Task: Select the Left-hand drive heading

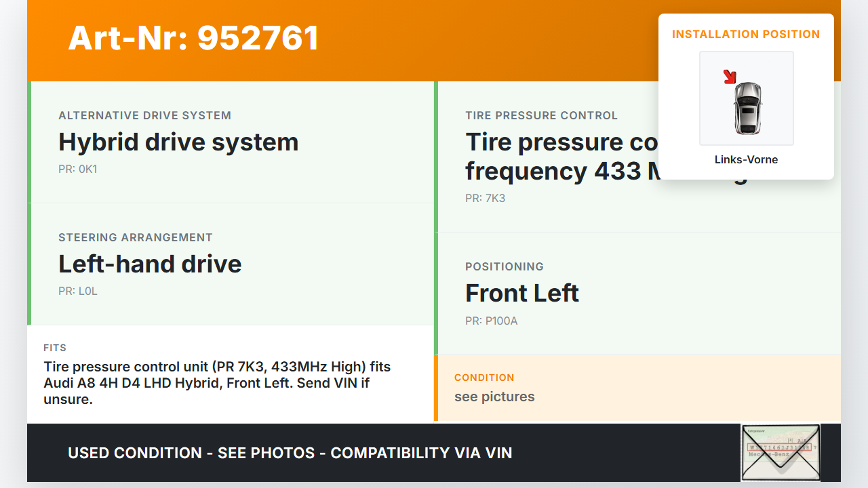Action: (x=150, y=264)
